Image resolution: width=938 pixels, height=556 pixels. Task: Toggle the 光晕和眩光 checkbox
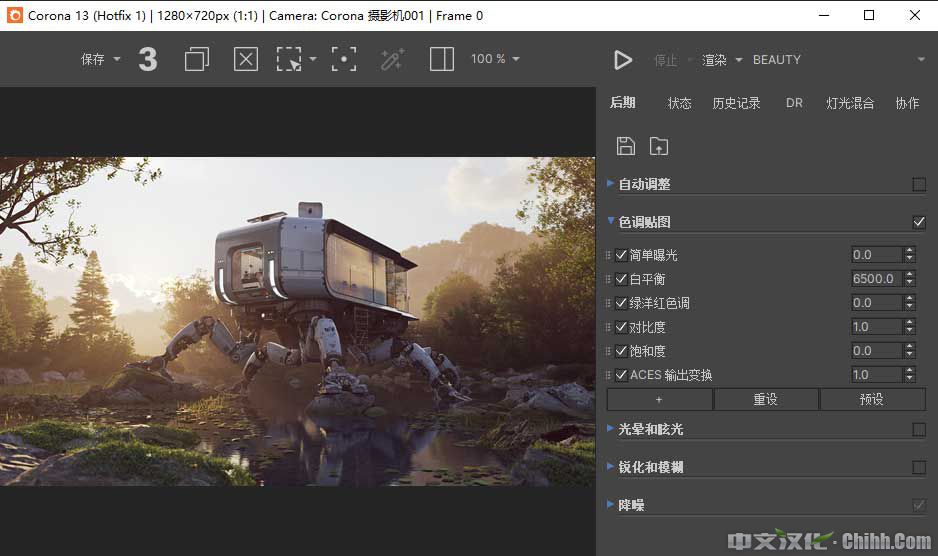coord(919,429)
